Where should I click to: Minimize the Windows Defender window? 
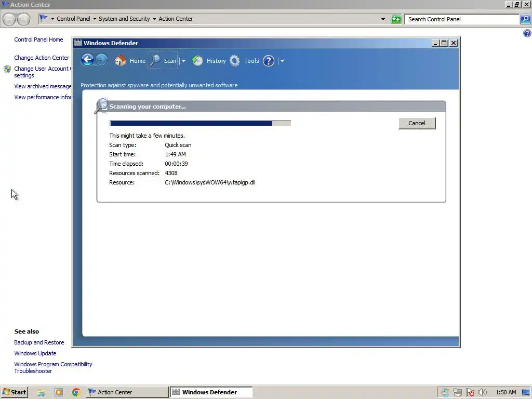click(436, 43)
